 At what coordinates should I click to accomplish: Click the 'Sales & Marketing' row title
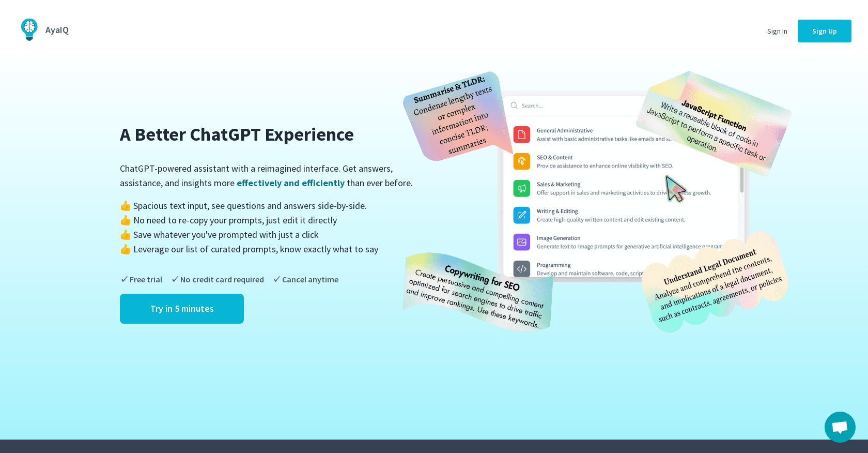coord(559,185)
